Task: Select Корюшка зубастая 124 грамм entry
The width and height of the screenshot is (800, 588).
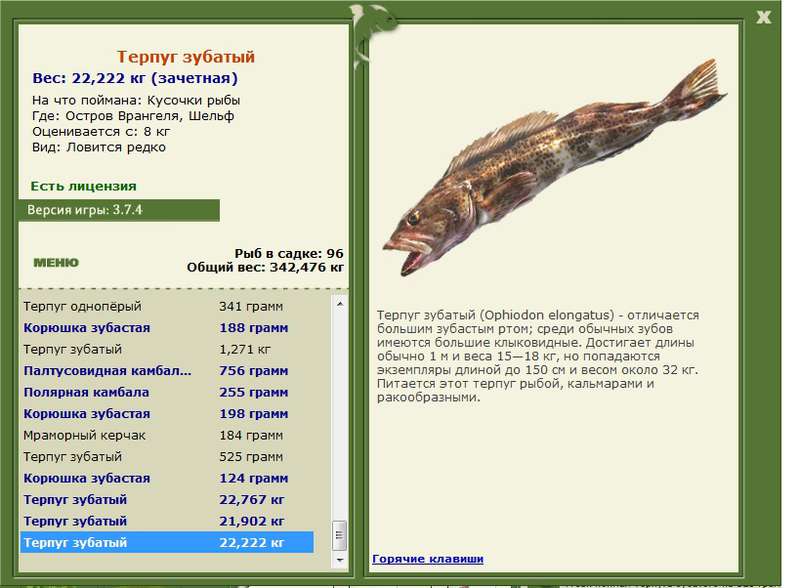Action: click(x=167, y=478)
